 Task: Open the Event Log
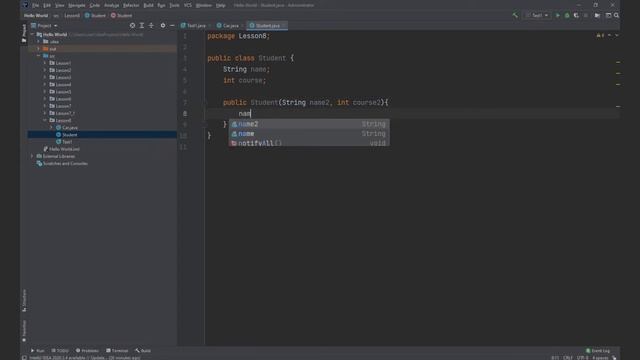(x=598, y=351)
